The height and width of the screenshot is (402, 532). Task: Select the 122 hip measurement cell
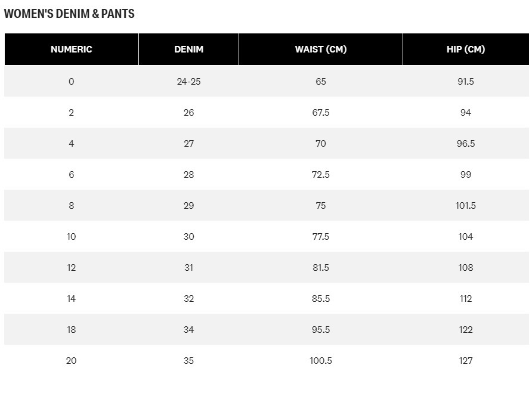[x=466, y=329]
